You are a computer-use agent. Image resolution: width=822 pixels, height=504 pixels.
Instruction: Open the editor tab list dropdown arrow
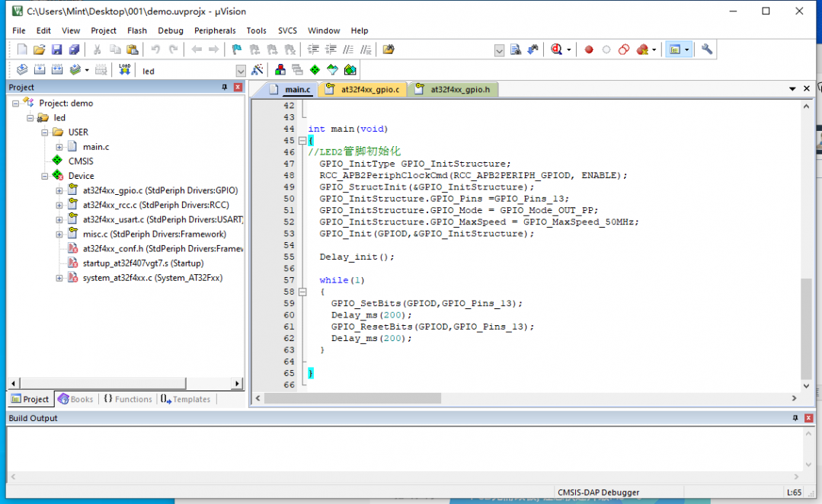click(x=792, y=89)
